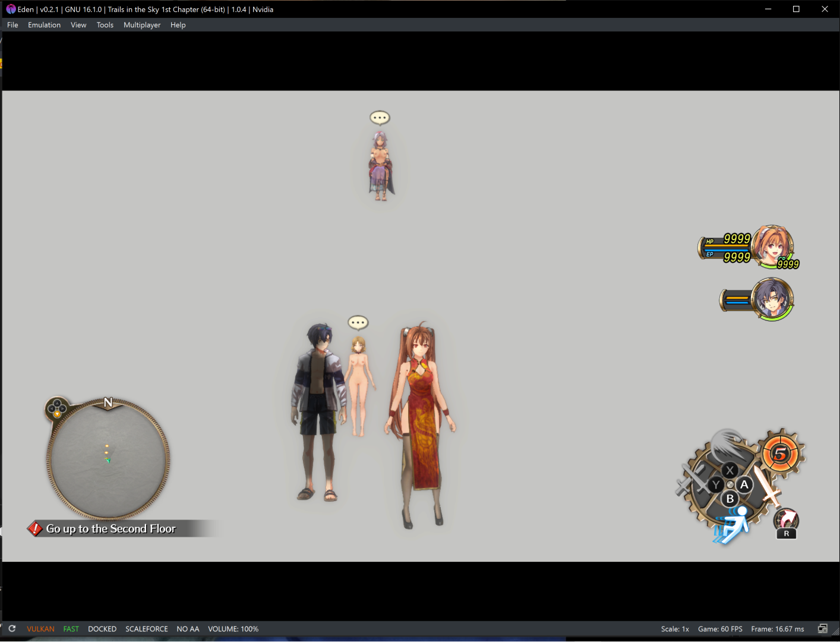Click 'Go up to the Second Floor' objective

(x=111, y=528)
